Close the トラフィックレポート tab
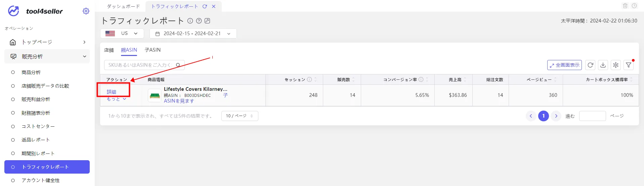The height and width of the screenshot is (186, 644). [214, 6]
